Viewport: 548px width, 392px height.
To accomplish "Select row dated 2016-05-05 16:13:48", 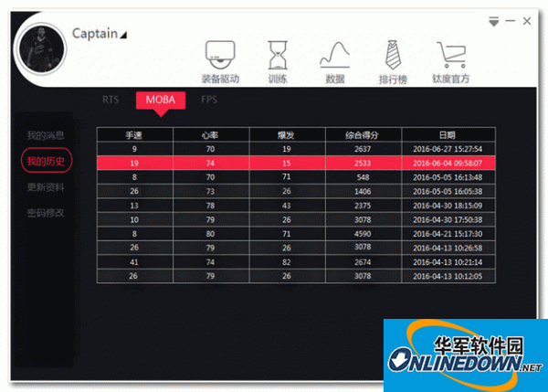I will click(x=296, y=177).
